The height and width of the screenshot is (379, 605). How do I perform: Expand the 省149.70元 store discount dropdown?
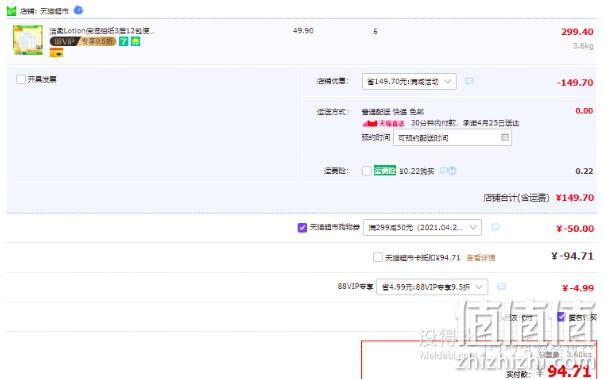[409, 81]
